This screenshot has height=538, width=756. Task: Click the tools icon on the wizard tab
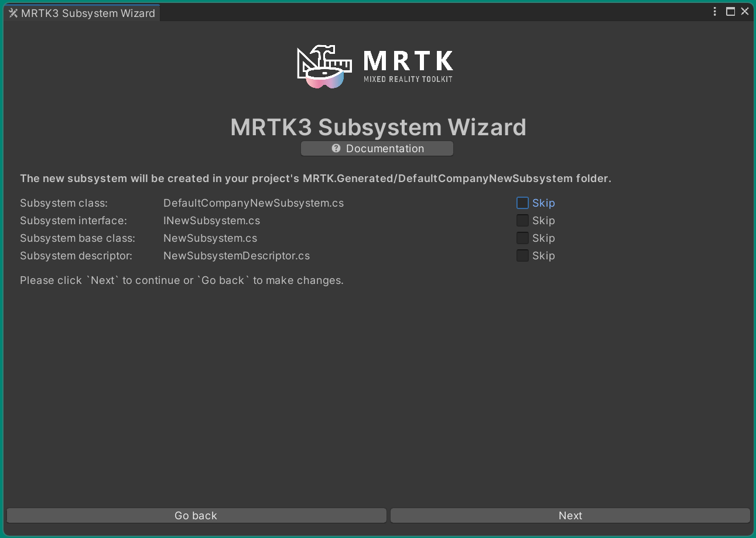tap(13, 13)
